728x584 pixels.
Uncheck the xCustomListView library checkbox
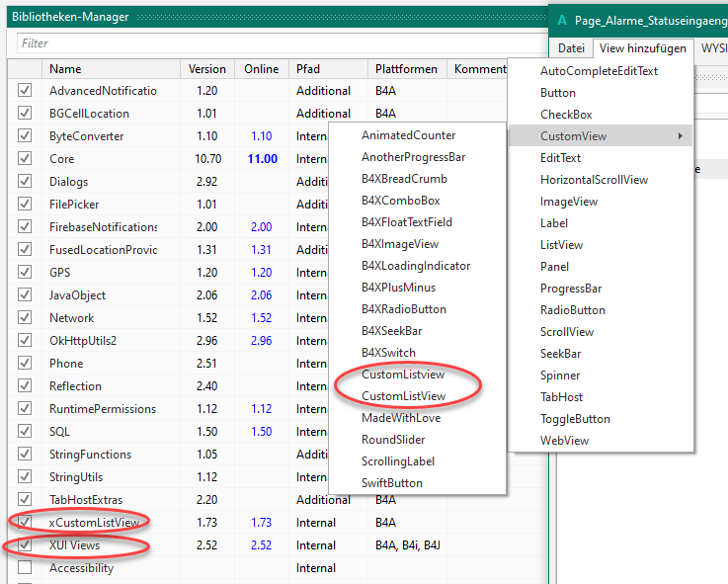pyautogui.click(x=25, y=523)
